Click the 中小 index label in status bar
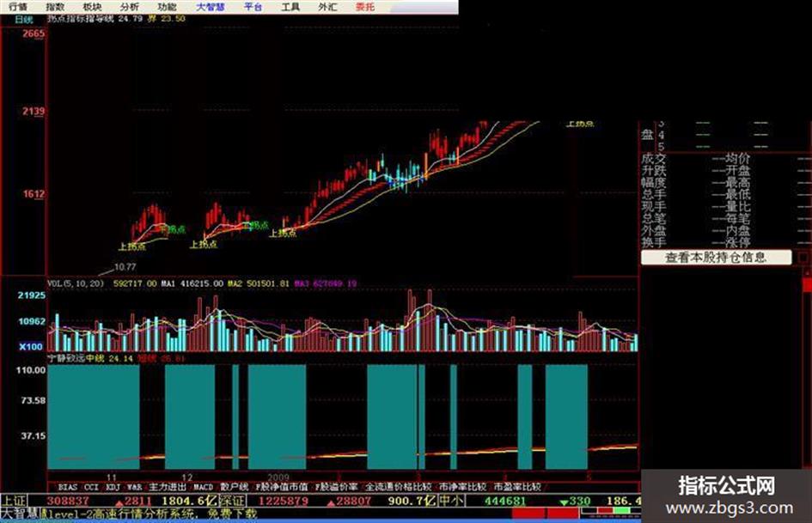812x523 pixels. [x=451, y=501]
